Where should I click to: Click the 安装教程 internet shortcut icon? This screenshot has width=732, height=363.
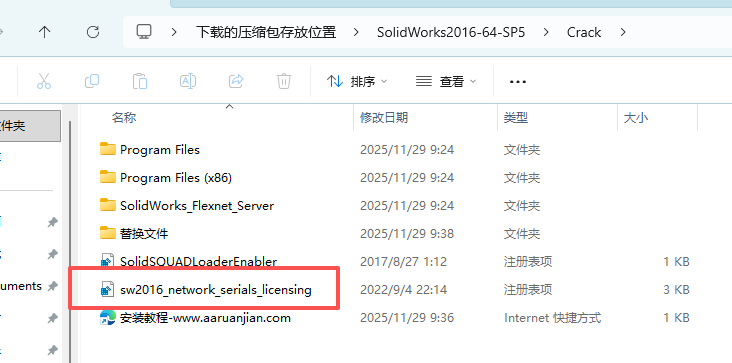[x=108, y=318]
